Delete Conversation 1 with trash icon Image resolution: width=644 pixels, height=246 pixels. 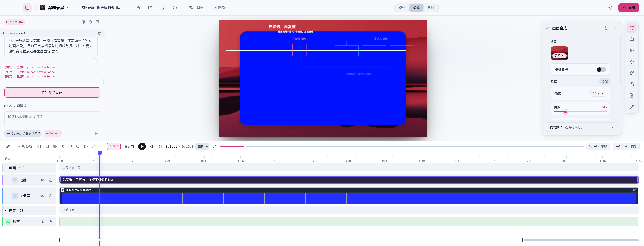pos(99,33)
